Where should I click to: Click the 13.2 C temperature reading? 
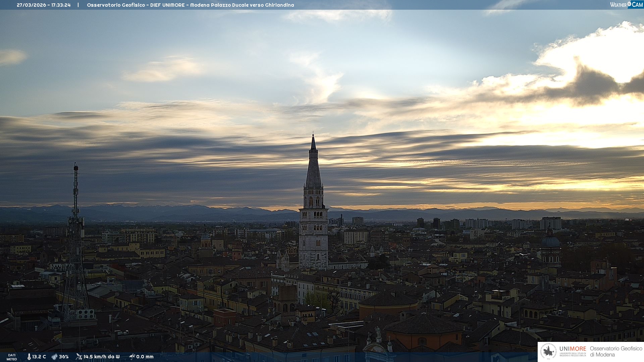39,357
